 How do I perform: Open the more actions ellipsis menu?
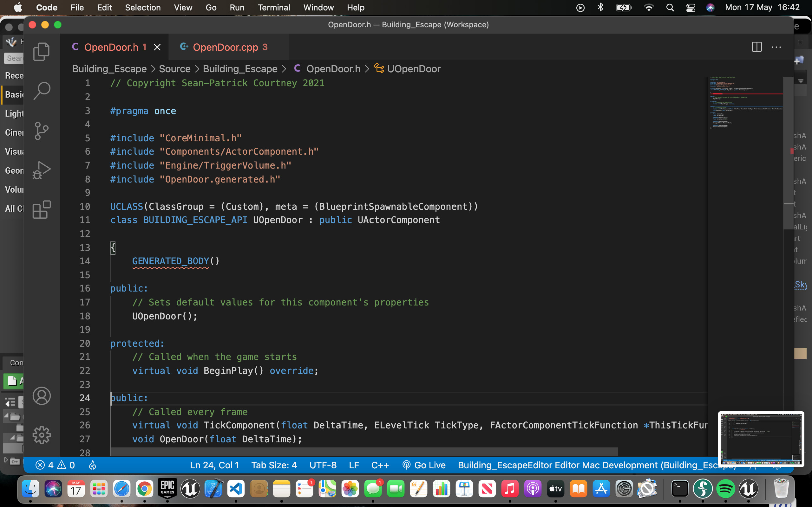click(x=777, y=47)
